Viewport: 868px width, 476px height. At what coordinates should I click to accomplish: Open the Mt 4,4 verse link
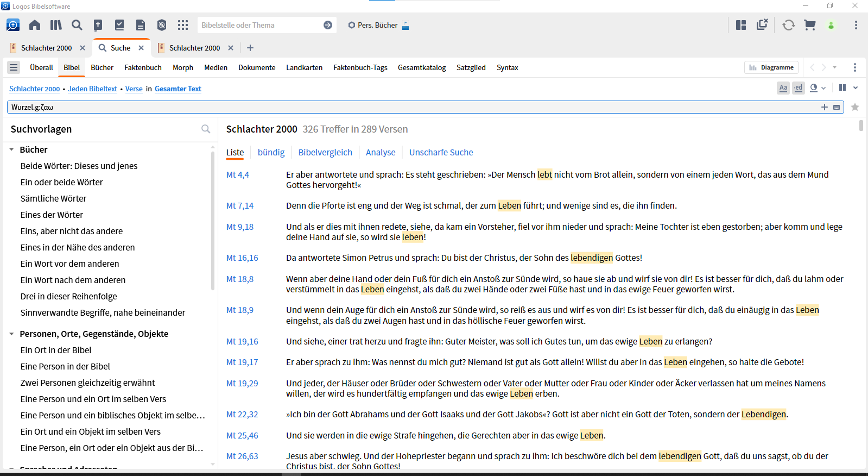(238, 174)
